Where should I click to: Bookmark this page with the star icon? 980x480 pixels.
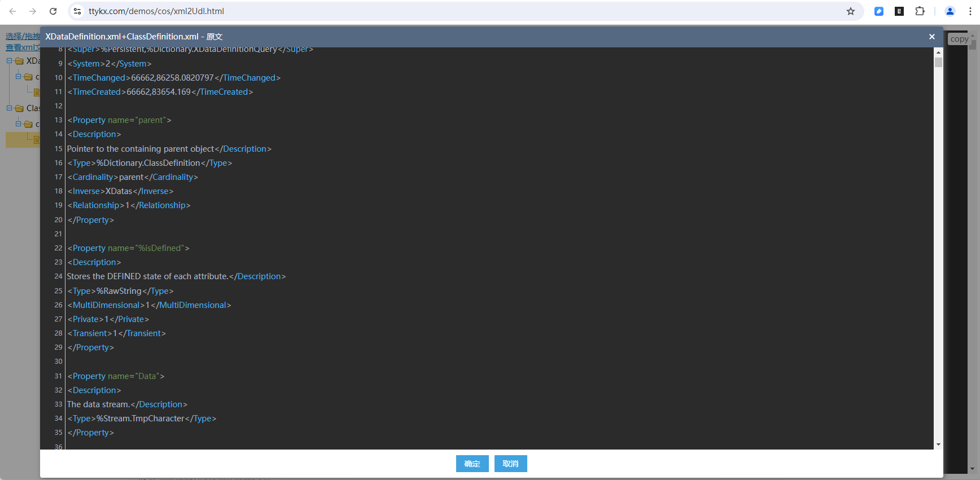tap(850, 11)
